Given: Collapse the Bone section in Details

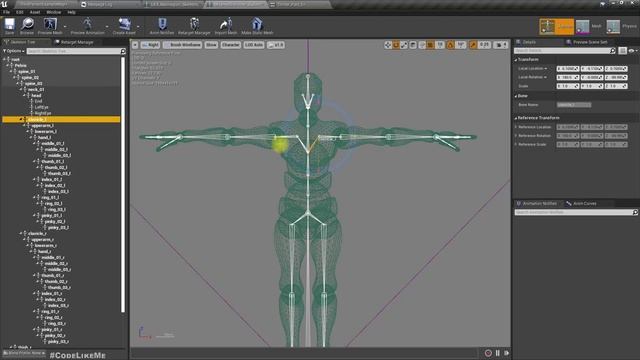Looking at the screenshot, I should click(516, 96).
